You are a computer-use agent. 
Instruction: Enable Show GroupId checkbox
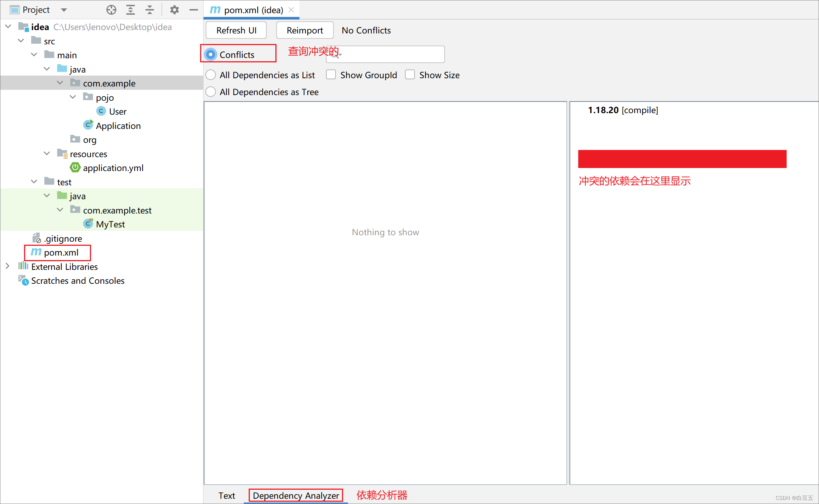point(331,75)
